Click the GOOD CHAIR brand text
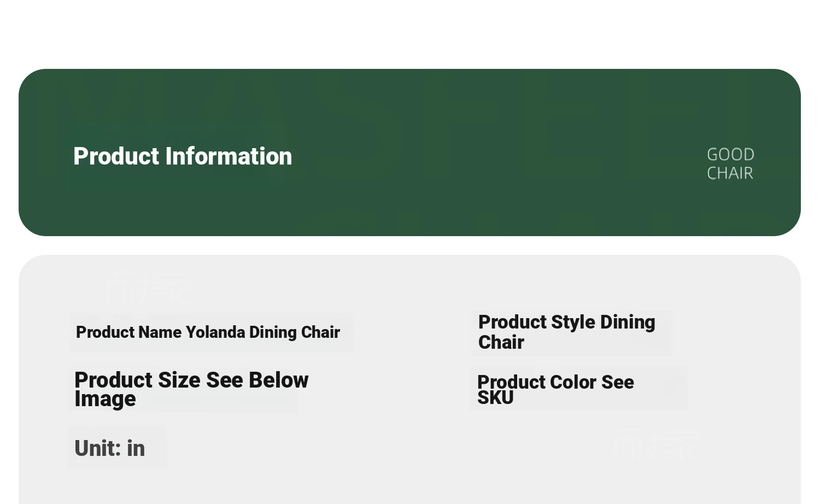The height and width of the screenshot is (504, 820). 730,163
